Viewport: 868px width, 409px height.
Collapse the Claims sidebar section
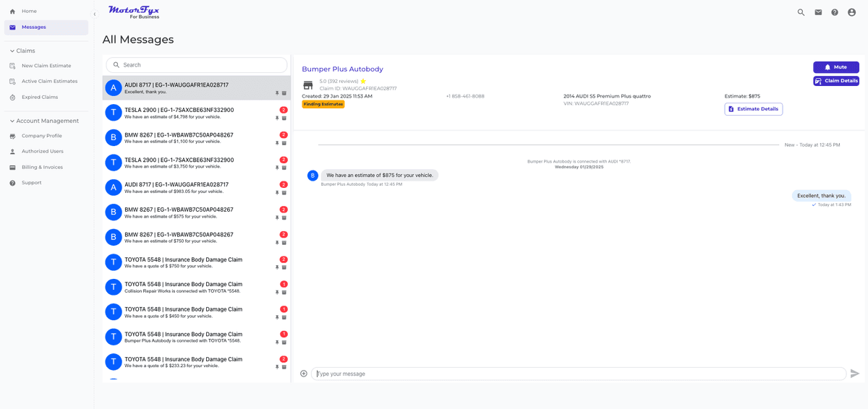[12, 51]
